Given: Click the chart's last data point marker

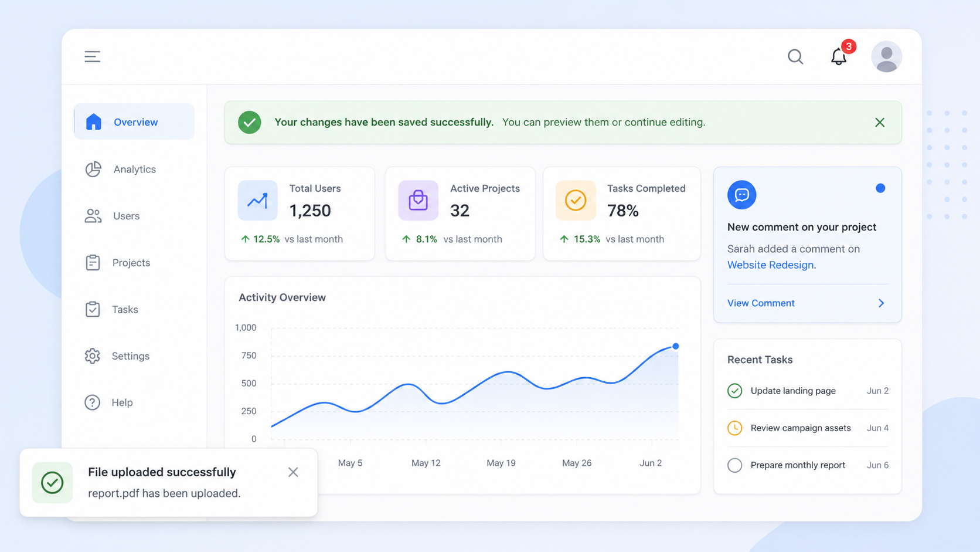Looking at the screenshot, I should (676, 346).
